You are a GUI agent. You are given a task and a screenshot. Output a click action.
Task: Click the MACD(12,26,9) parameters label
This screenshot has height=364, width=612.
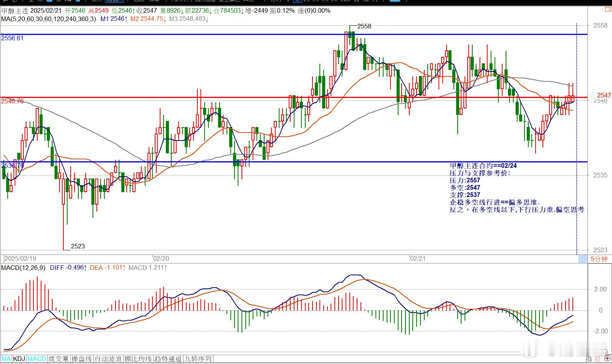[23, 268]
